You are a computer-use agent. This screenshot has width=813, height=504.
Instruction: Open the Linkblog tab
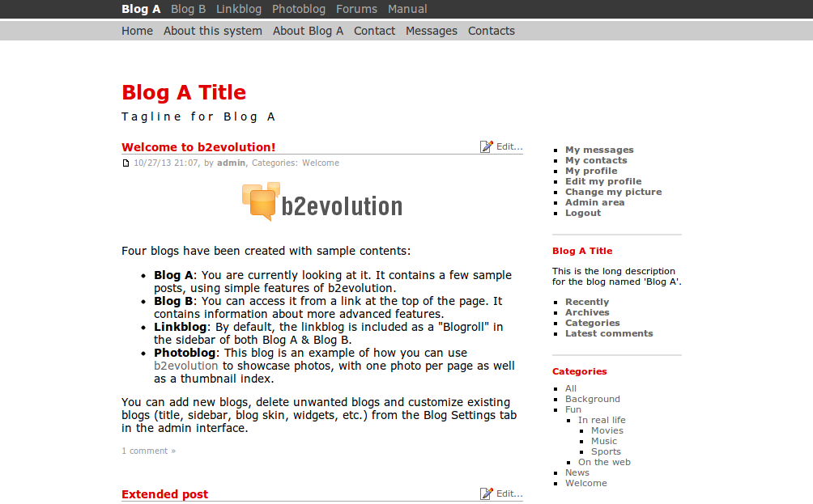239,9
